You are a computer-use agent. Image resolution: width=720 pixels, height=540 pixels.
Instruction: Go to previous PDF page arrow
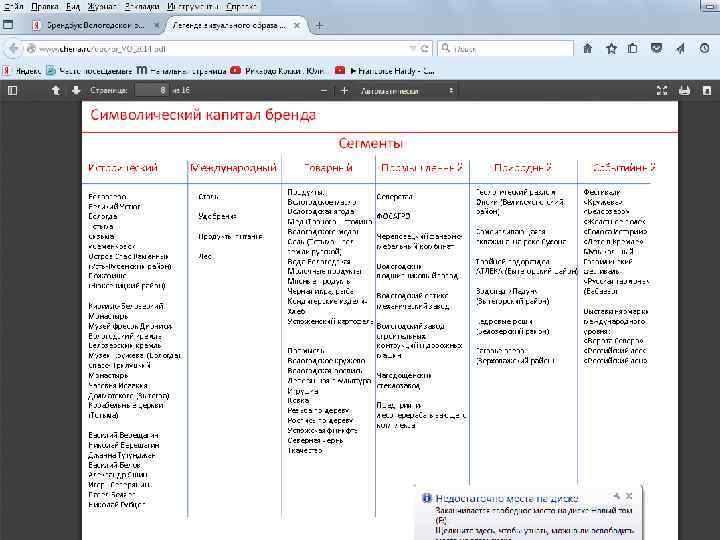click(x=56, y=90)
